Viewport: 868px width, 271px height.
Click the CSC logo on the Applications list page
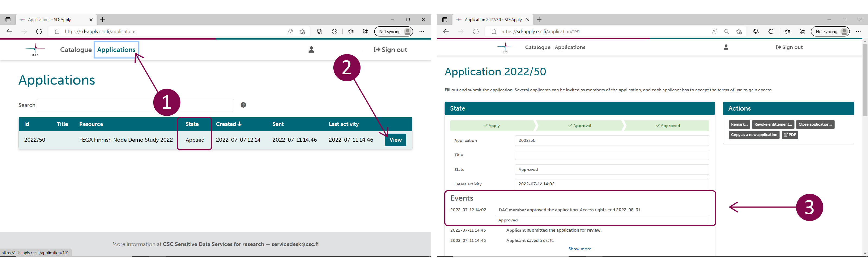pyautogui.click(x=35, y=50)
